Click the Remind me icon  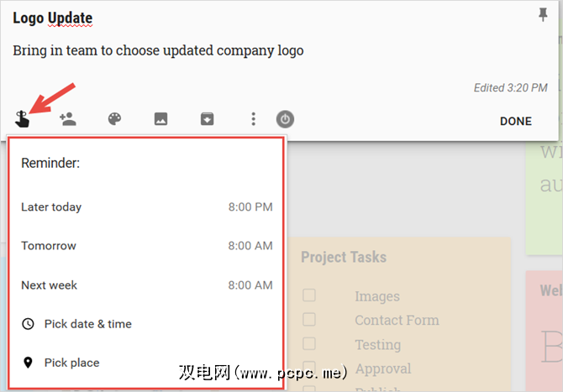23,119
